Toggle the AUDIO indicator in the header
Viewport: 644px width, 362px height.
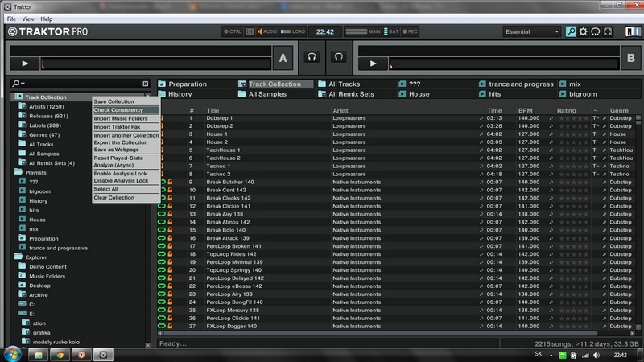(x=267, y=32)
